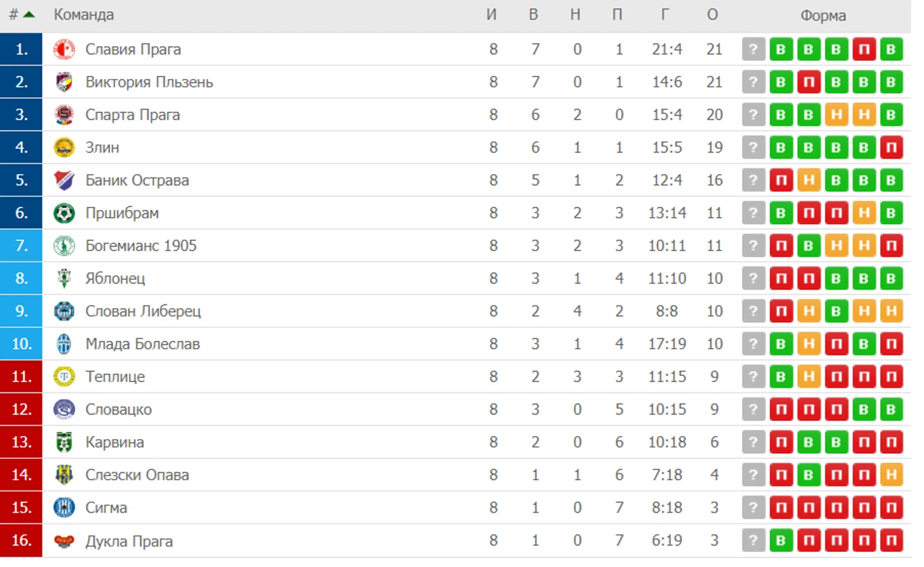The image size is (924, 567).
Task: Sort standings by the Г goals column
Action: (x=665, y=15)
